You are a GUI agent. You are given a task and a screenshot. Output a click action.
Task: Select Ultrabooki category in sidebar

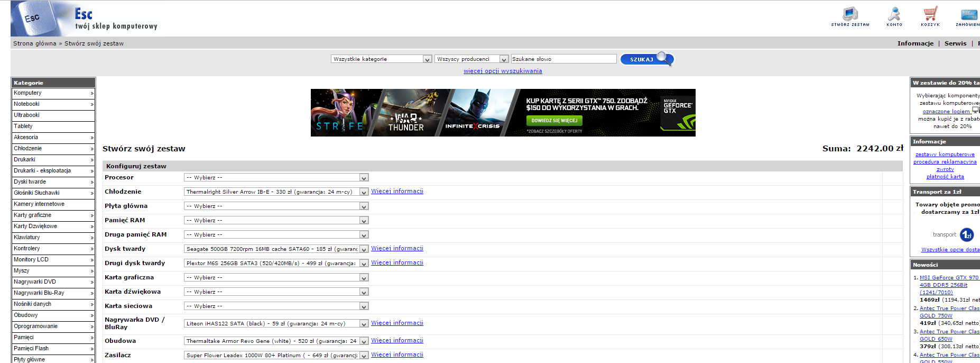[53, 115]
